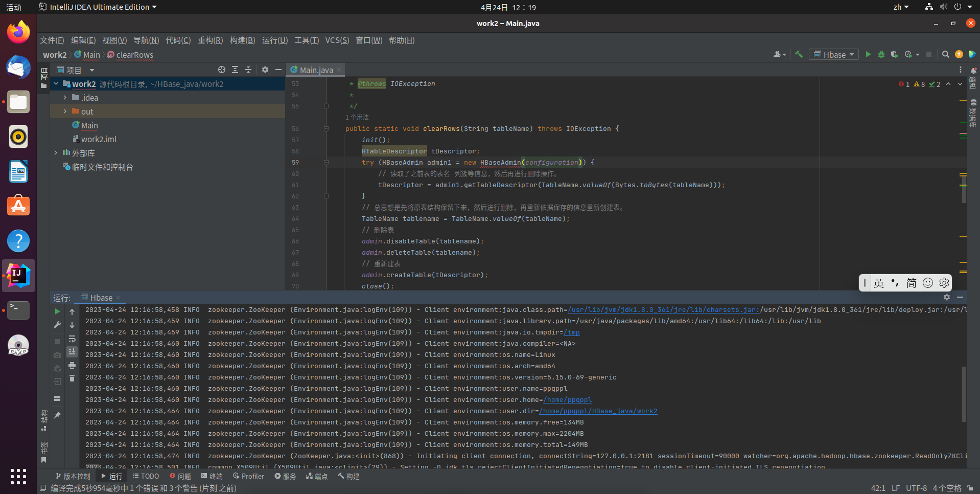Open the notifications bell panel
Image resolution: width=980 pixels, height=494 pixels.
973,71
